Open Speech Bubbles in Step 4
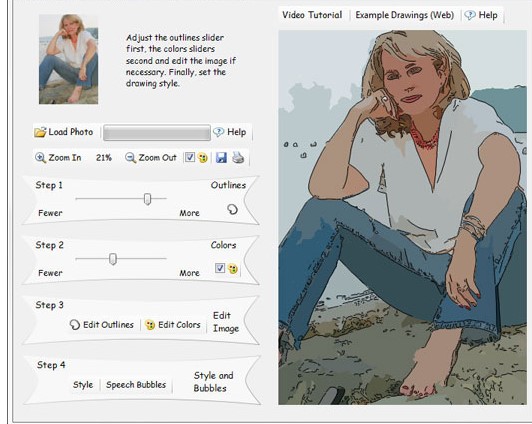Image resolution: width=532 pixels, height=424 pixels. (x=136, y=385)
